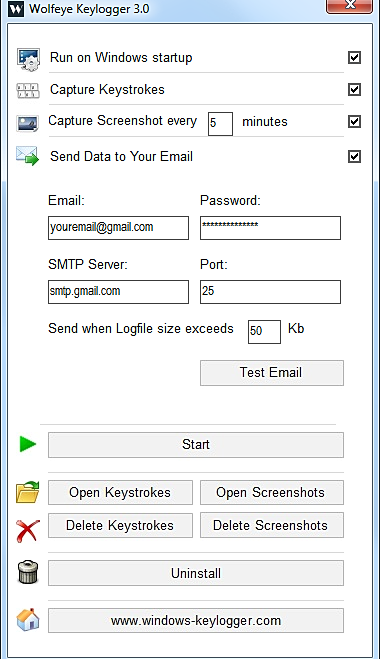Click the envelope Send Data icon

click(x=27, y=156)
